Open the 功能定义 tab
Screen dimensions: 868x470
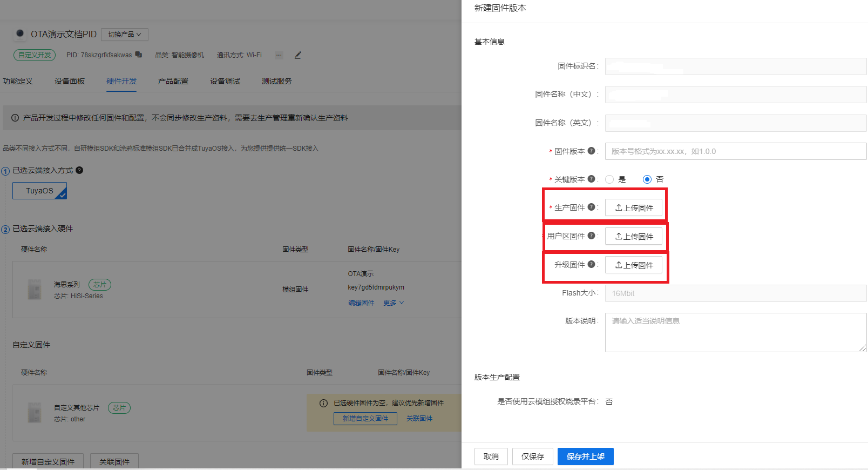point(18,81)
